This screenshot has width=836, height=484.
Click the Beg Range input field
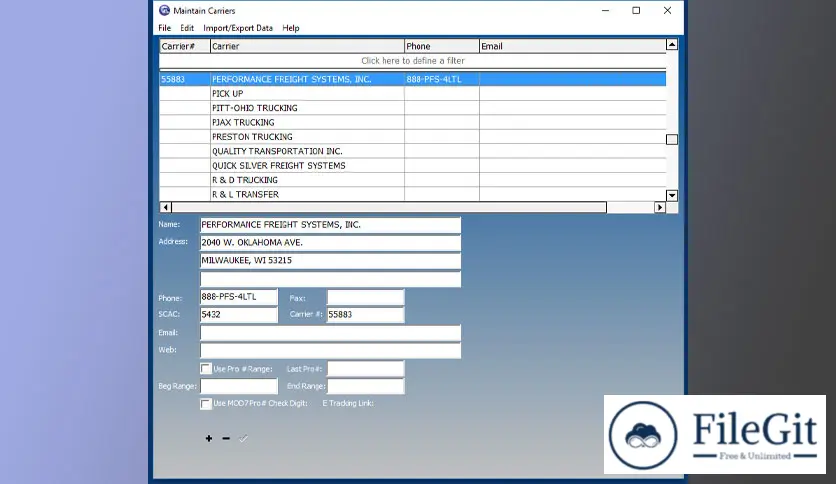click(x=238, y=386)
